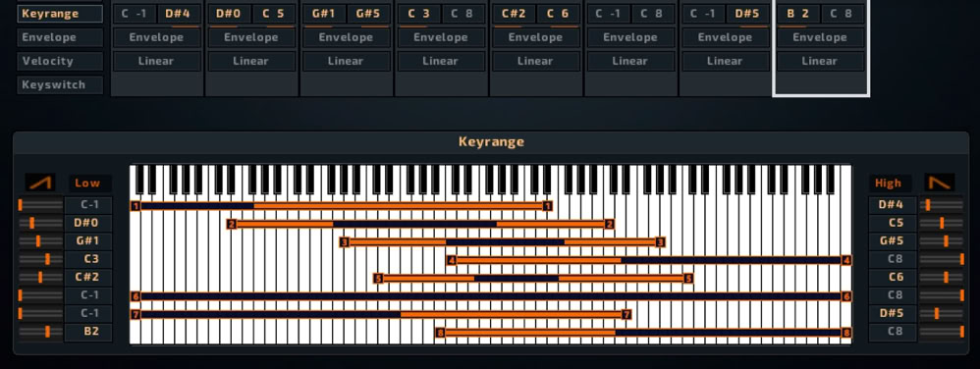980x369 pixels.
Task: Click left handle of range bar 4
Action: [x=452, y=260]
